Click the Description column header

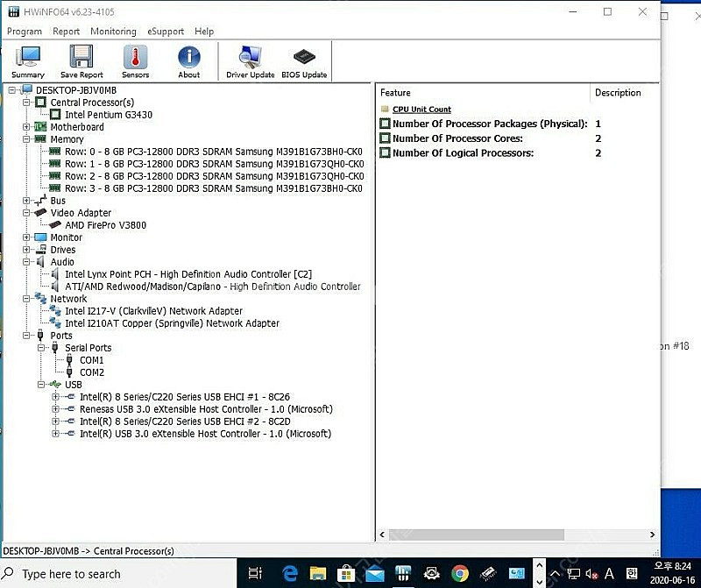[625, 93]
